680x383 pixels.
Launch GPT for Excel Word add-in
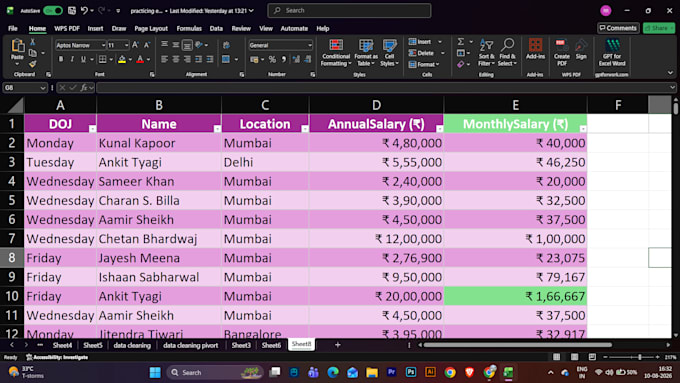click(612, 53)
